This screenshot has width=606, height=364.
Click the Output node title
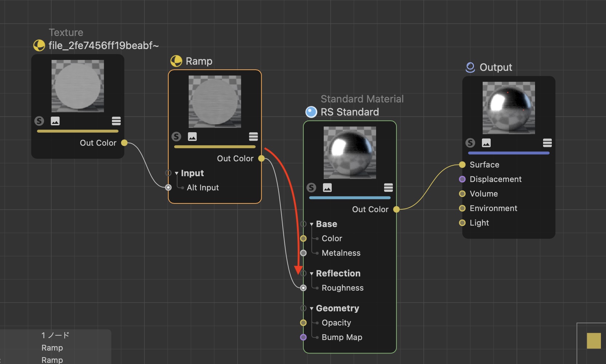click(495, 67)
